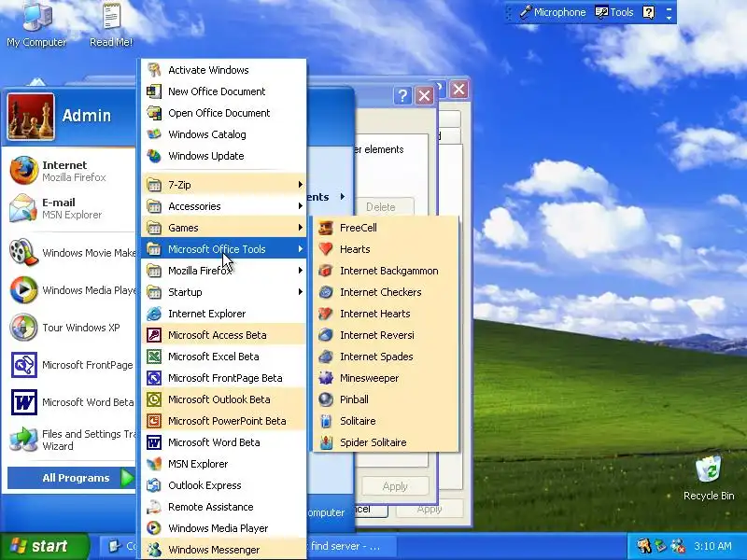Launch Windows Messenger

tap(223, 549)
